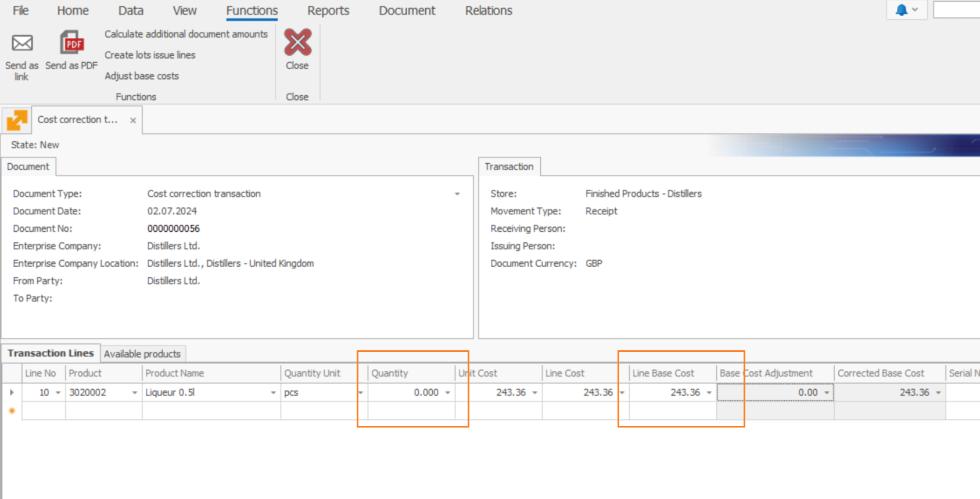
Task: Click the Quantity Unit column header
Action: click(324, 374)
